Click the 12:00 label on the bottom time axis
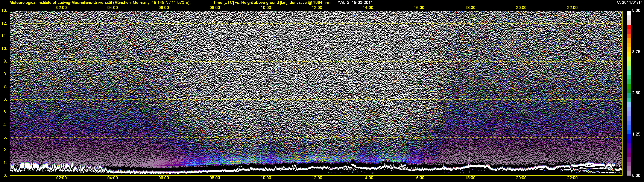644x182 pixels. 317,178
